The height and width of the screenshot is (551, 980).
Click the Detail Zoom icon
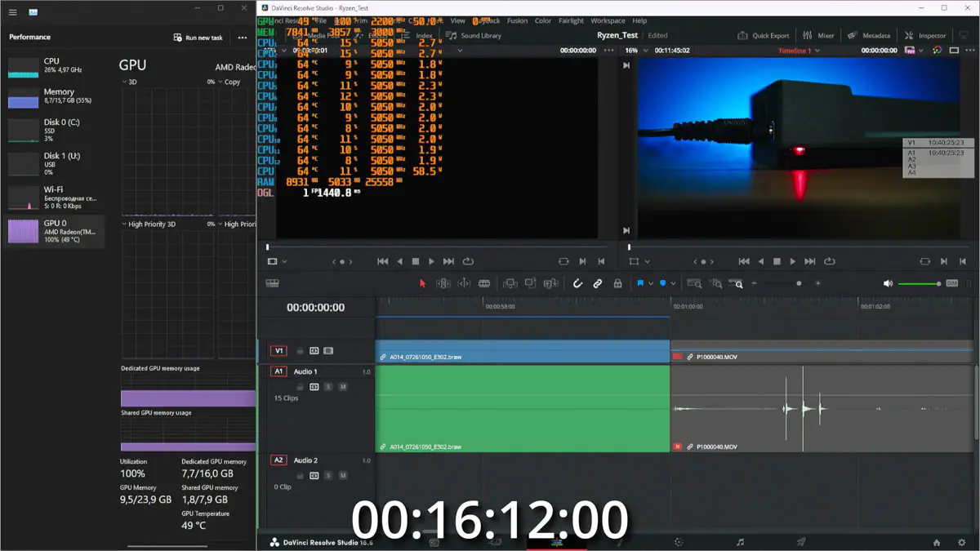point(716,283)
